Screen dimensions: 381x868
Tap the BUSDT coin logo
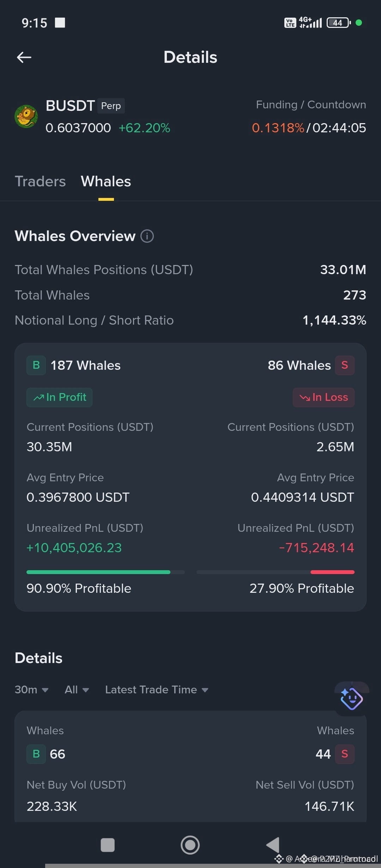(26, 116)
